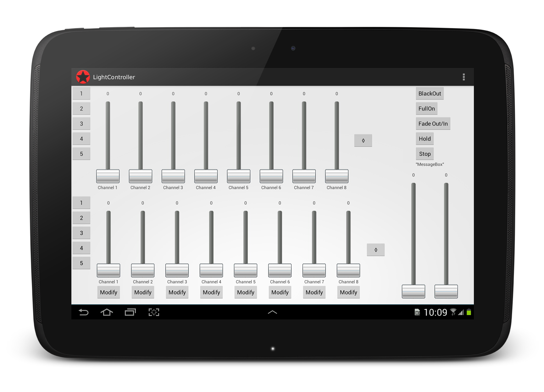Select preset 5 in the upper bank
The height and width of the screenshot is (392, 544).
coord(81,154)
